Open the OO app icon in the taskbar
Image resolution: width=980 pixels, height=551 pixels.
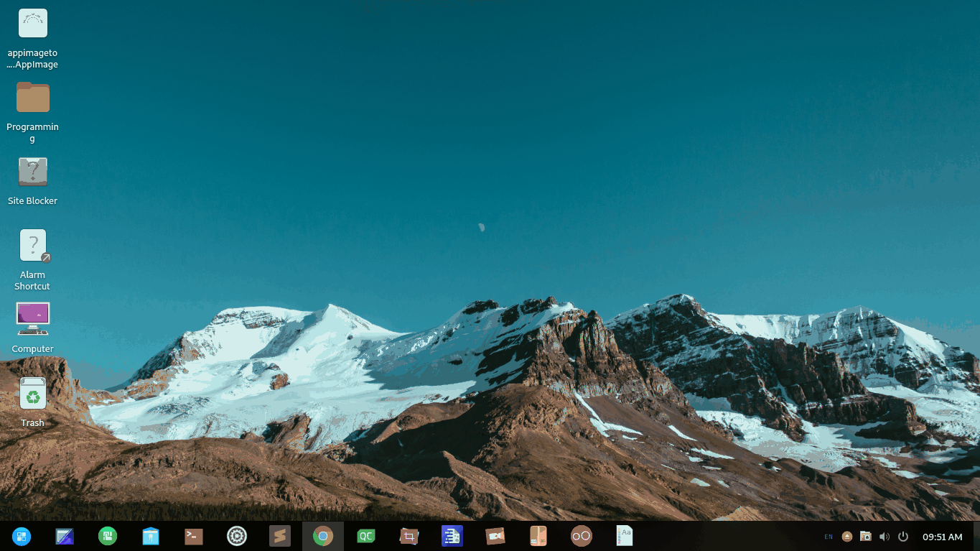pyautogui.click(x=582, y=536)
